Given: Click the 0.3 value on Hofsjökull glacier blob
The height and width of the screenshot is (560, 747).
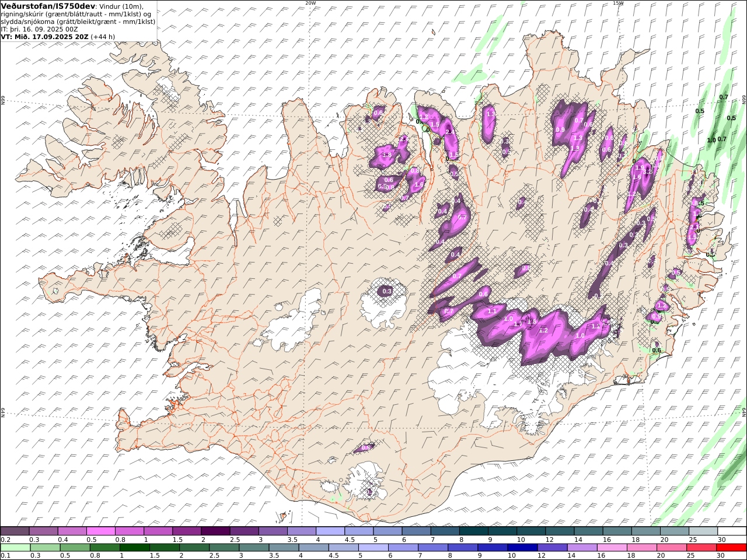Looking at the screenshot, I should tap(386, 291).
